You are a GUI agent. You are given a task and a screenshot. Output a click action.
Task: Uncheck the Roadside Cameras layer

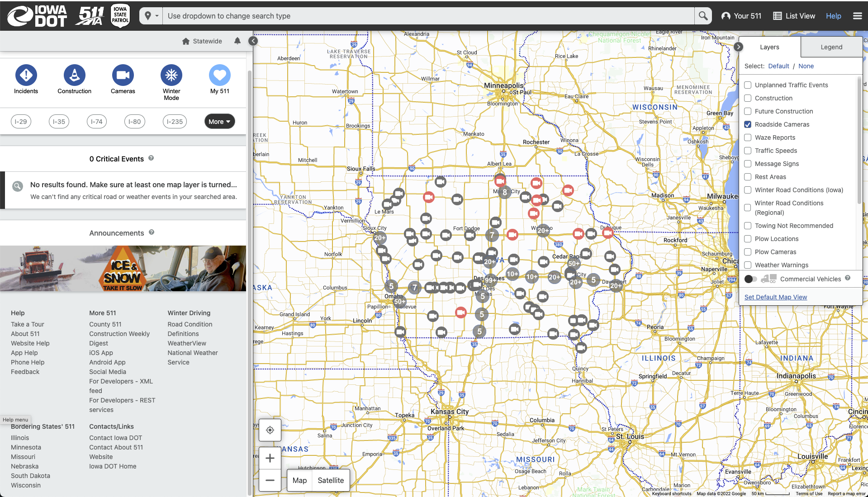(x=748, y=124)
